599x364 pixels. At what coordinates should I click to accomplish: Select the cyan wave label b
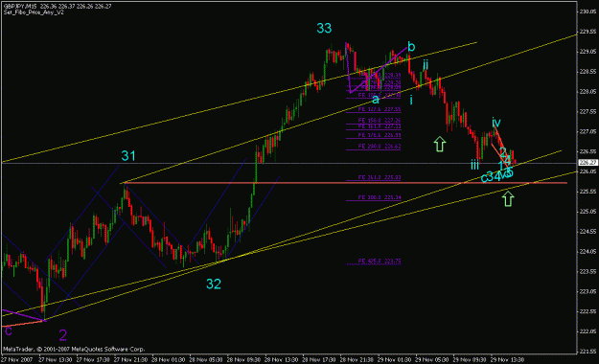411,47
